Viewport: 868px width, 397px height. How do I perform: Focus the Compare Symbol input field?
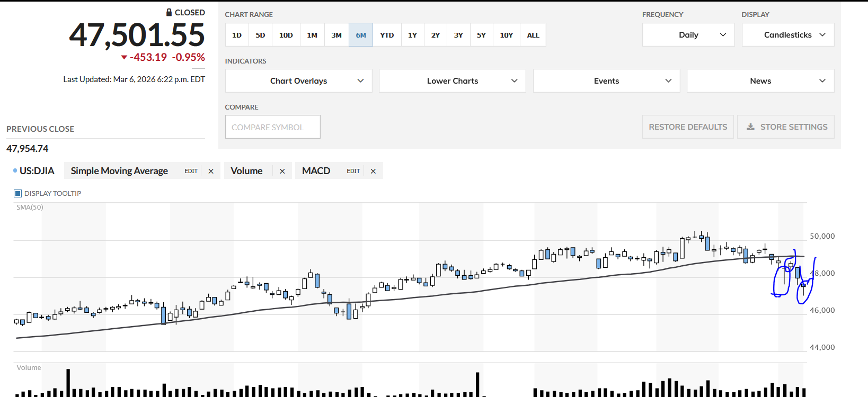click(x=273, y=127)
